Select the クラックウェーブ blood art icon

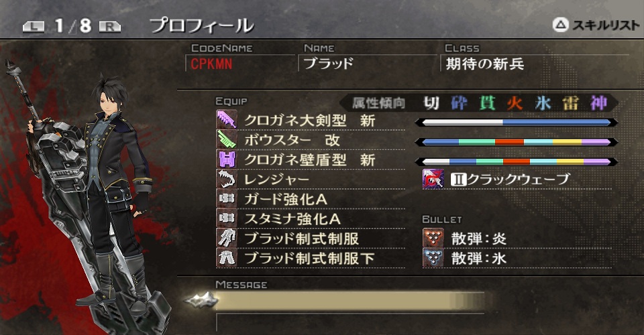(x=433, y=179)
